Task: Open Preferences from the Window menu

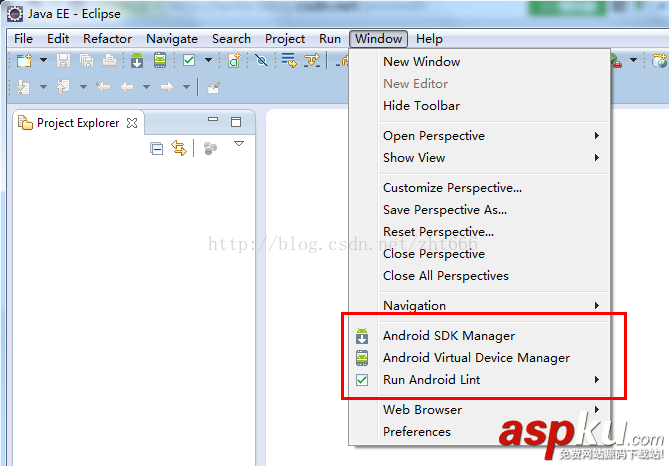Action: (x=480, y=432)
